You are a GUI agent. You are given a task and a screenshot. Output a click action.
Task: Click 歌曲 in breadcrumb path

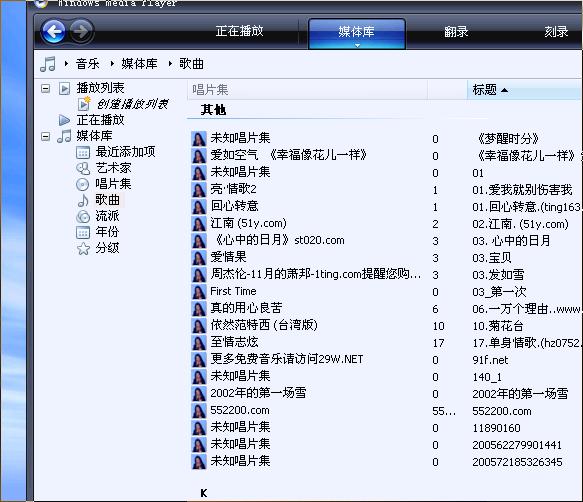pos(191,64)
